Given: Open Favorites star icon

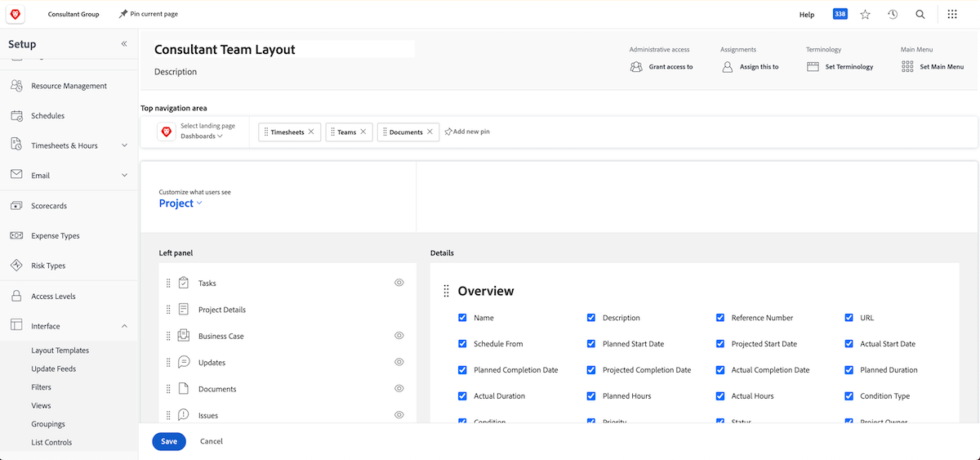Looking at the screenshot, I should pyautogui.click(x=866, y=14).
